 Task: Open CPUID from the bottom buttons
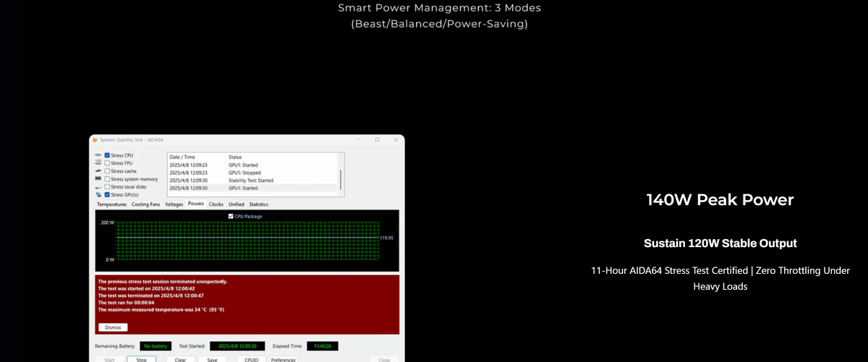coord(252,359)
